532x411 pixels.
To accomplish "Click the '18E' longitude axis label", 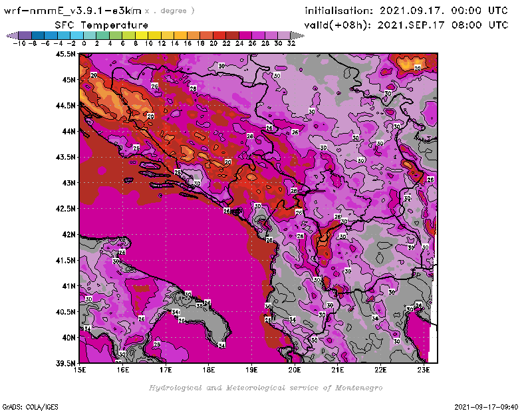I will pos(209,370).
